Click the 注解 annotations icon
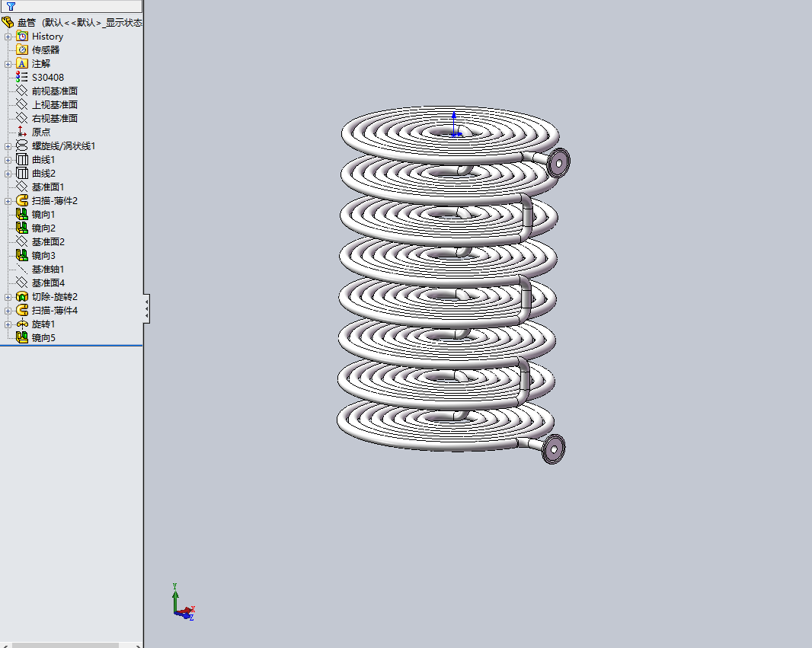Screen dimensions: 812x648 coord(22,64)
